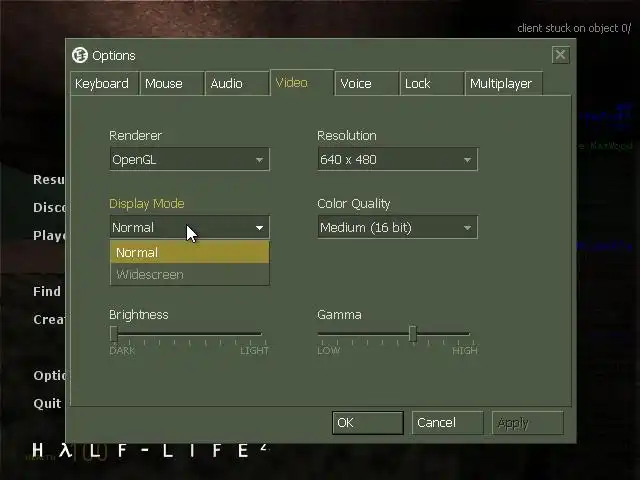The image size is (640, 480).
Task: Click the Brightness slider handle
Action: tap(114, 333)
